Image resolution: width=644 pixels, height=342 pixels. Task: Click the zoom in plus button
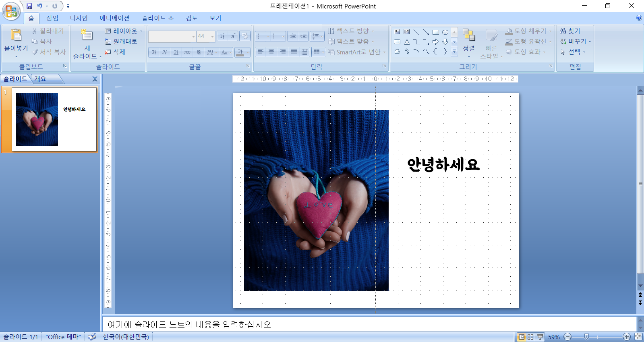coord(627,337)
